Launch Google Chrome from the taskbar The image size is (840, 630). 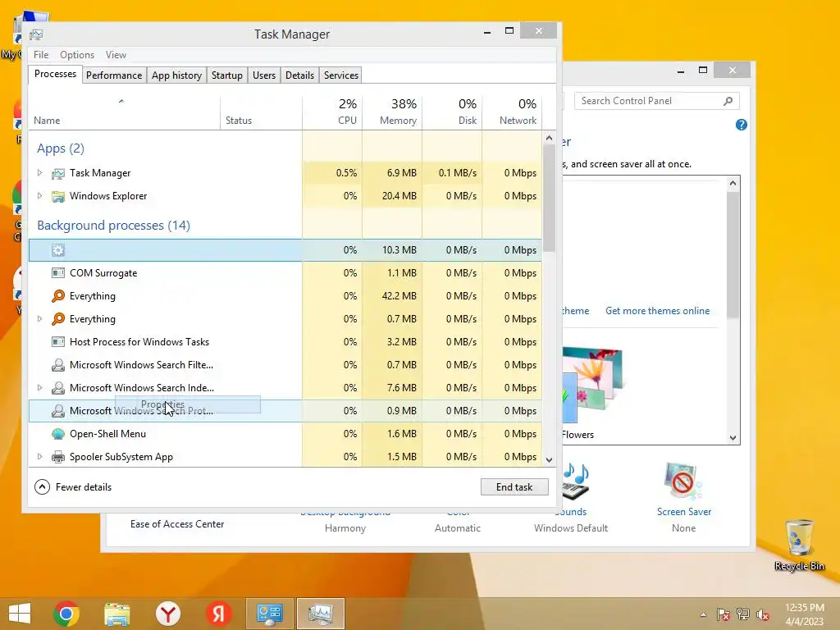66,614
